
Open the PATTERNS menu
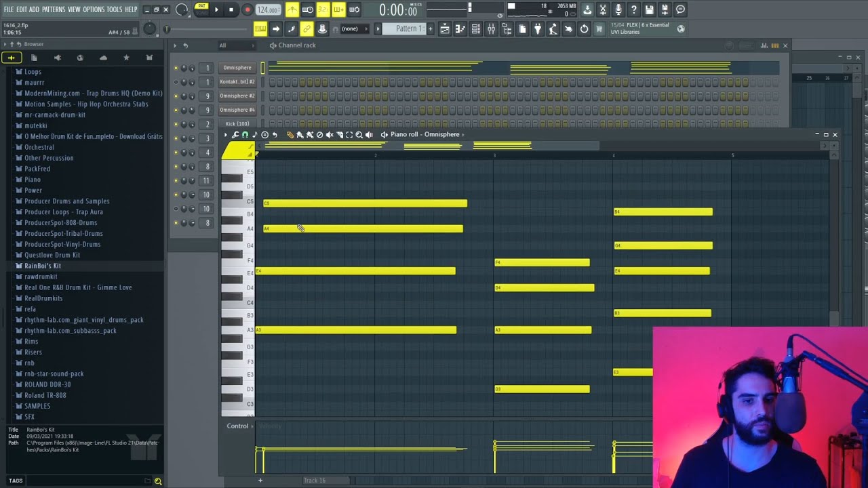(53, 9)
